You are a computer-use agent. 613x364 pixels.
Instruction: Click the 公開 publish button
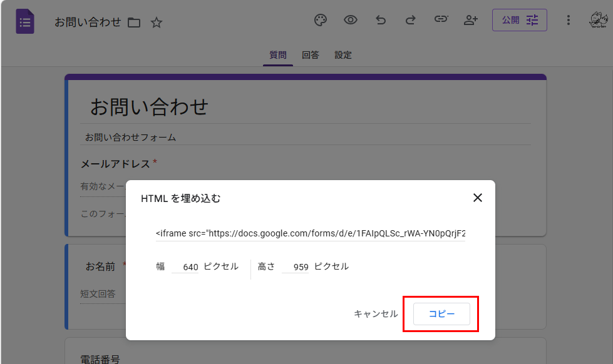pyautogui.click(x=512, y=19)
